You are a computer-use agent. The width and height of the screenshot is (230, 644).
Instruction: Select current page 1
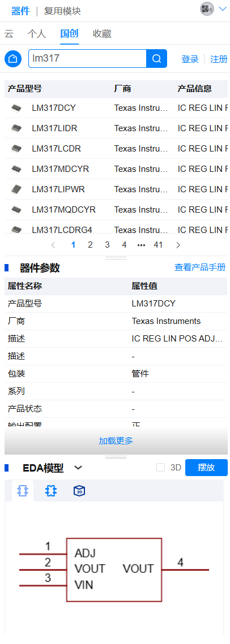click(73, 245)
